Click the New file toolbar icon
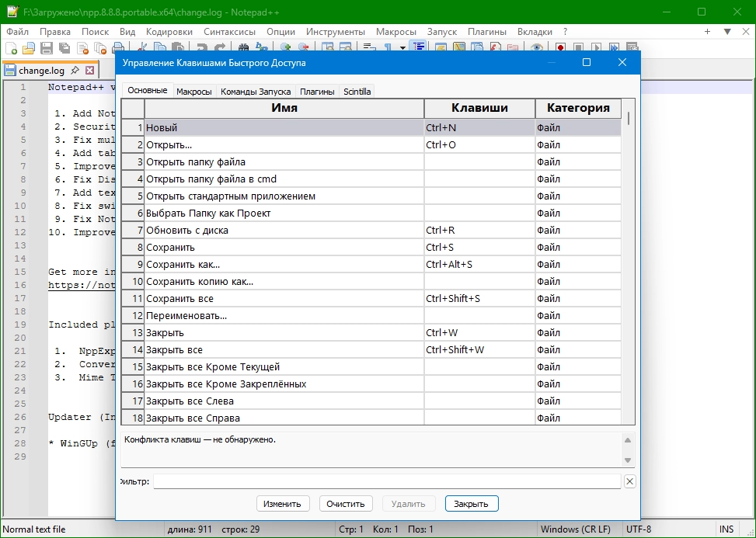Image resolution: width=756 pixels, height=538 pixels. pyautogui.click(x=12, y=48)
